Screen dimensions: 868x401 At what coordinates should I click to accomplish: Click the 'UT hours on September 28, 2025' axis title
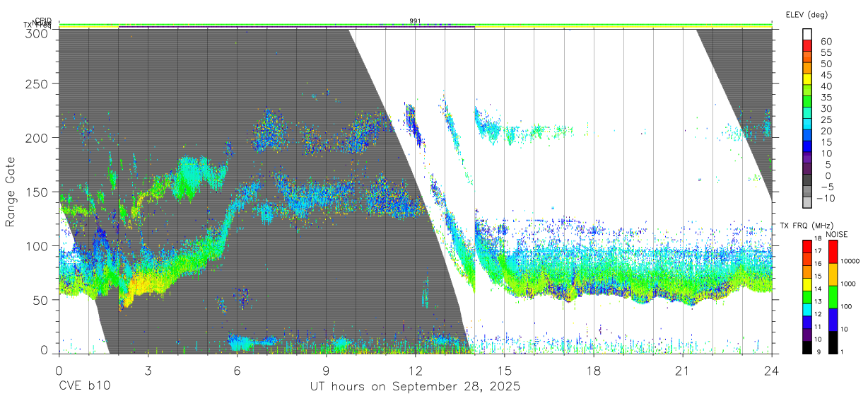click(x=415, y=387)
